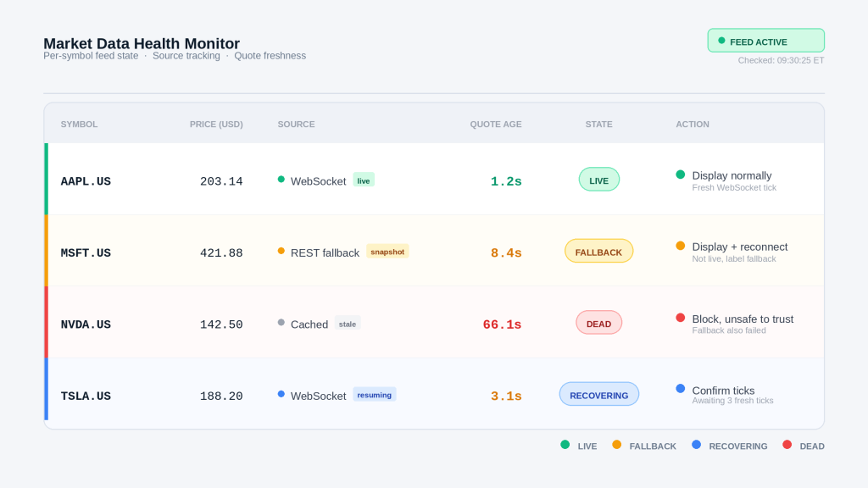Click the LIVE state pill
The image size is (868, 488).
599,180
